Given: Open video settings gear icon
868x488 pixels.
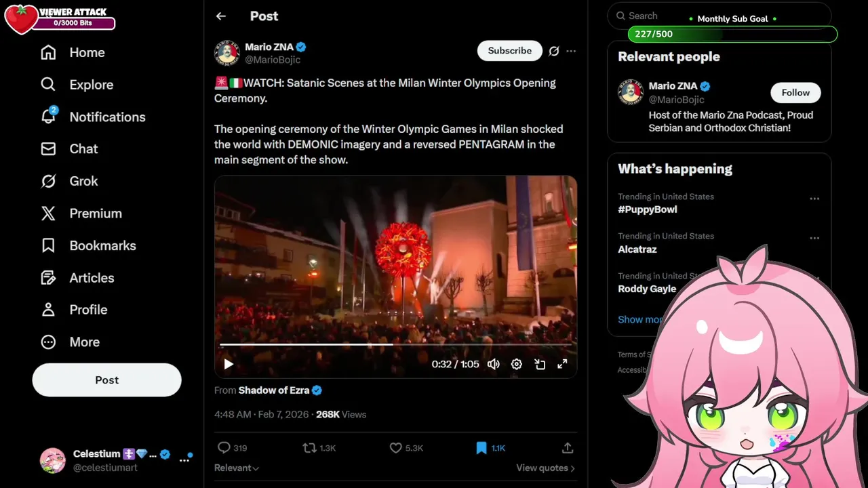Looking at the screenshot, I should [517, 364].
